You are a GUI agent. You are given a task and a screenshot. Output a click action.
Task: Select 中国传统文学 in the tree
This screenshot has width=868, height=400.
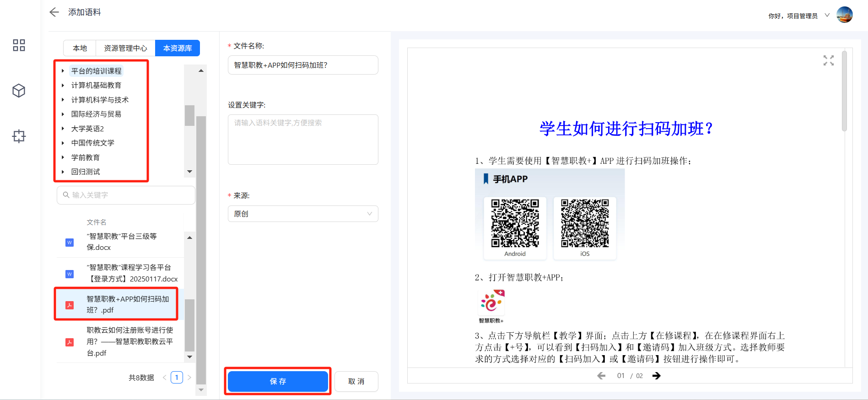(x=93, y=143)
